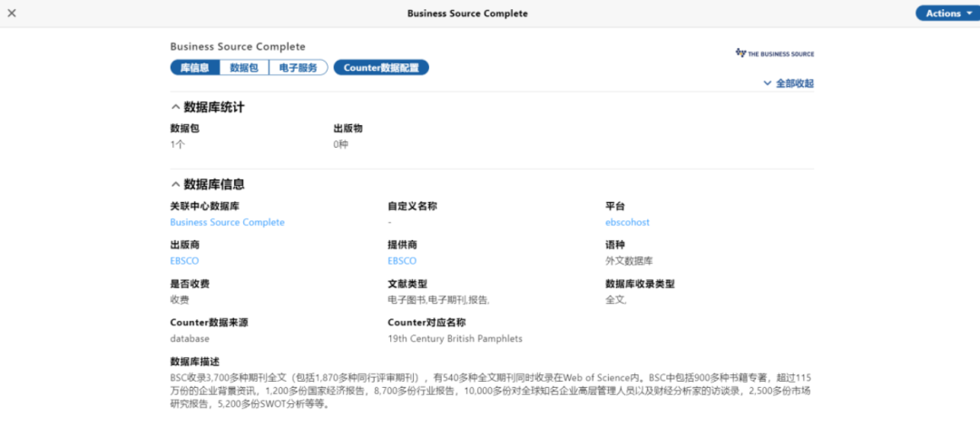This screenshot has width=980, height=426.
Task: Switch to the 库信息 tab
Action: tap(195, 68)
